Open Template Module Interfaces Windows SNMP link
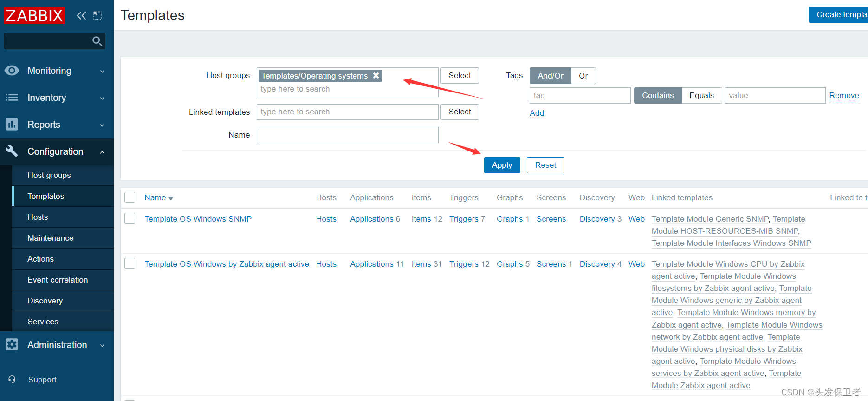Image resolution: width=868 pixels, height=401 pixels. pos(731,243)
